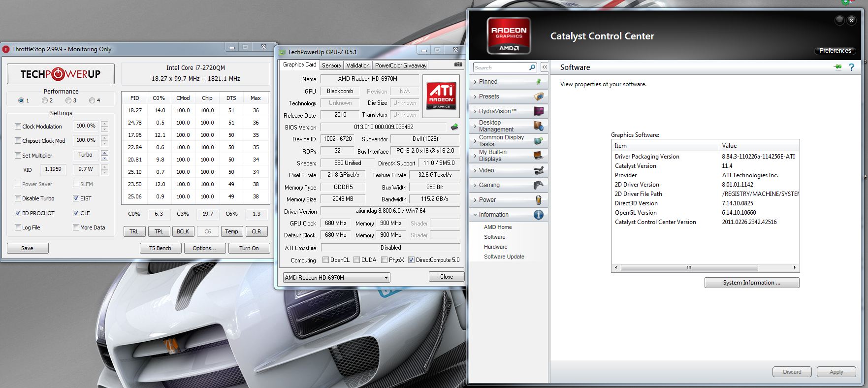Click the Turn On button in ThrottleStop
Viewport: 868px width, 388px height.
[249, 248]
